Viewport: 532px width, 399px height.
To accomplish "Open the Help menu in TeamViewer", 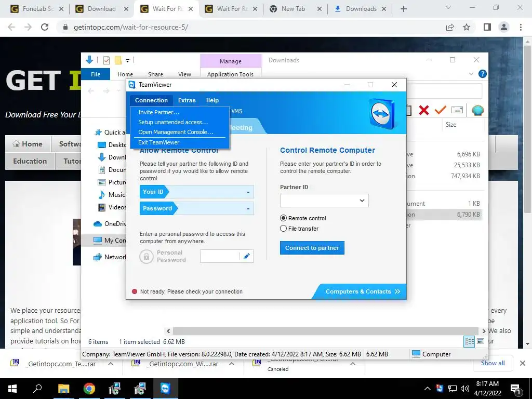I will pyautogui.click(x=212, y=100).
